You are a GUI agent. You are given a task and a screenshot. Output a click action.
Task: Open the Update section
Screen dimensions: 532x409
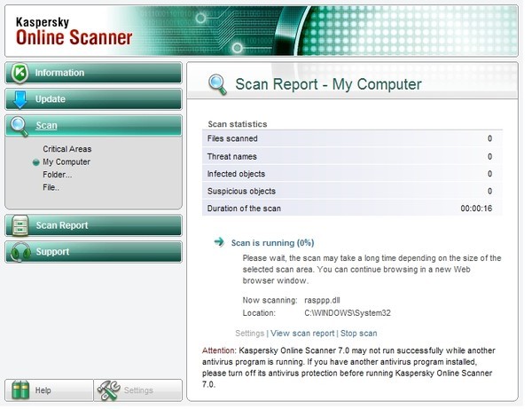pos(94,99)
